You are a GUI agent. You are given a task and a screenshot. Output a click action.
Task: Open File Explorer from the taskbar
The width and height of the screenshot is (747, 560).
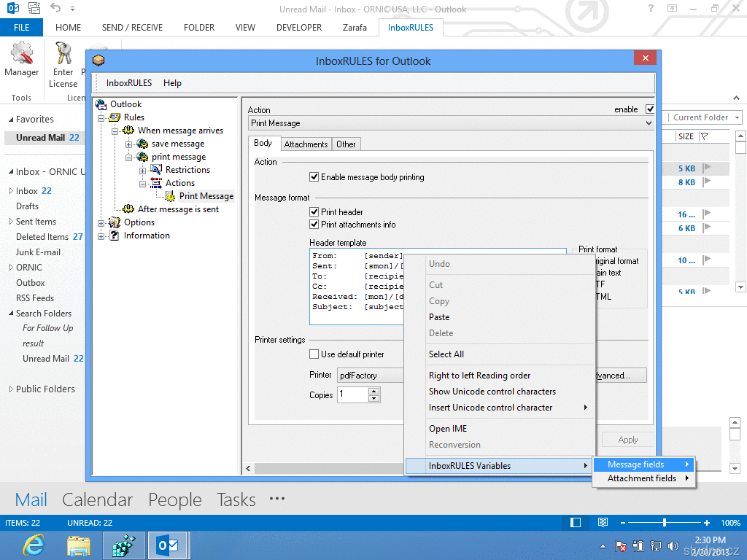[x=79, y=545]
